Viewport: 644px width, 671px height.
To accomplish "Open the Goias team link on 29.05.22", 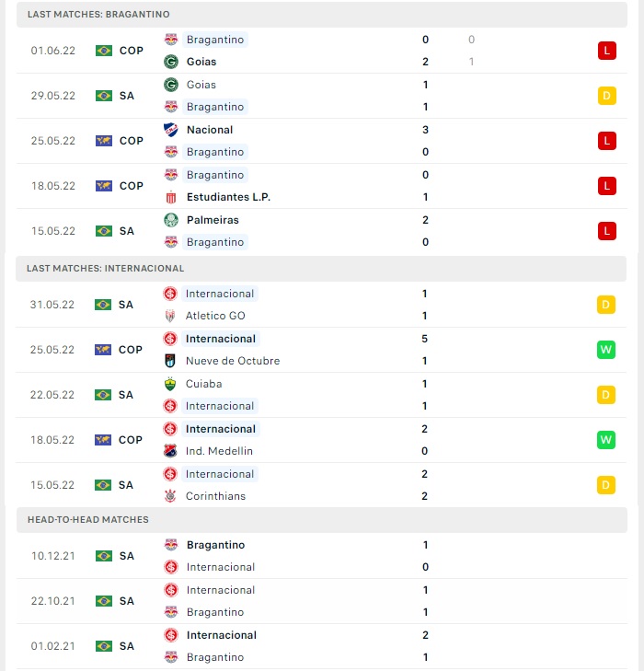I will pos(201,85).
